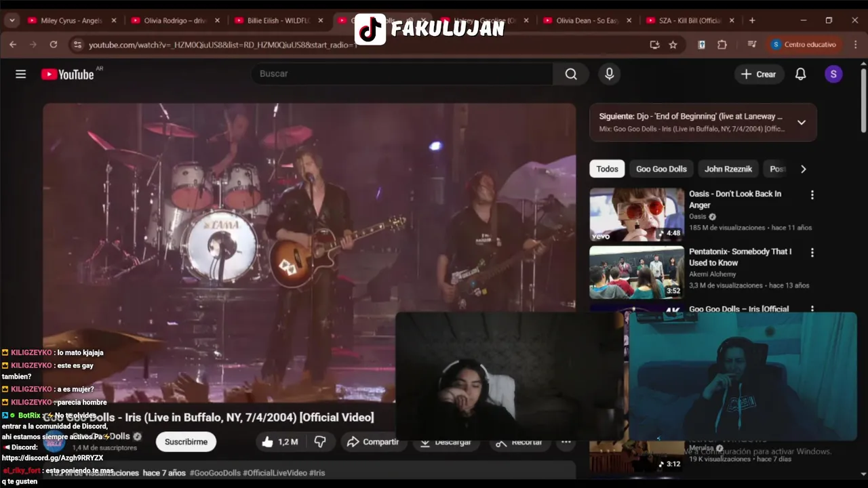Click the install app icon in the address bar
This screenshot has height=488, width=868.
point(654,45)
